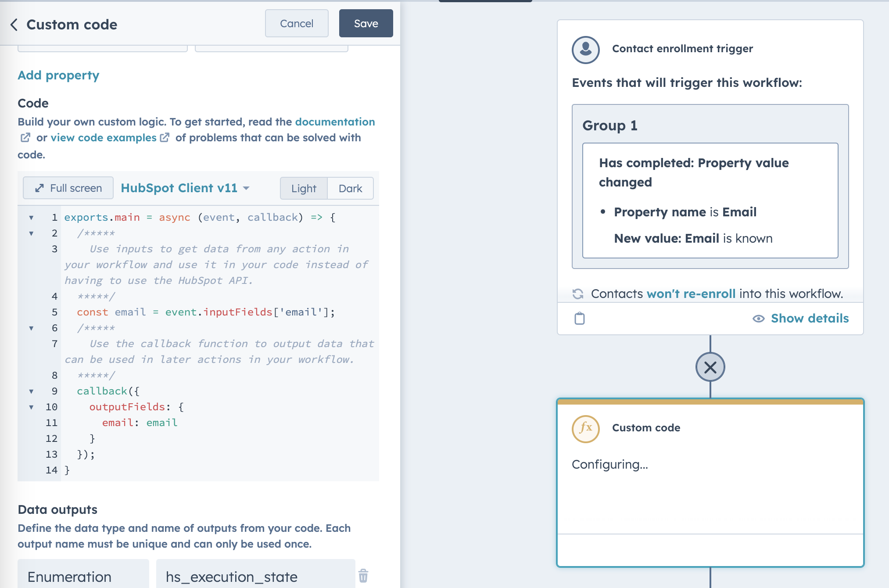889x588 pixels.
Task: Click the Contact enrollment trigger person icon
Action: click(586, 50)
